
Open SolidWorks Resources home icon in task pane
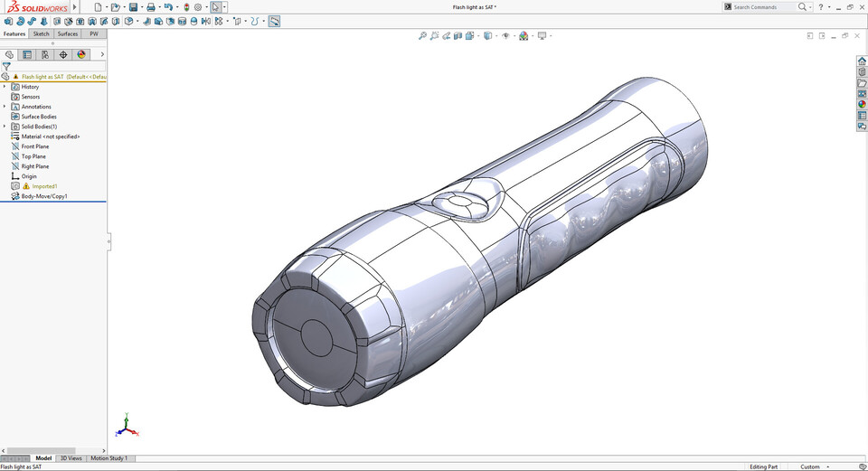862,61
